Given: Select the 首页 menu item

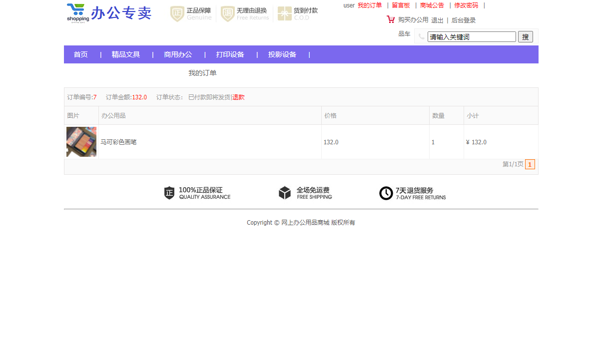Looking at the screenshot, I should (x=80, y=54).
